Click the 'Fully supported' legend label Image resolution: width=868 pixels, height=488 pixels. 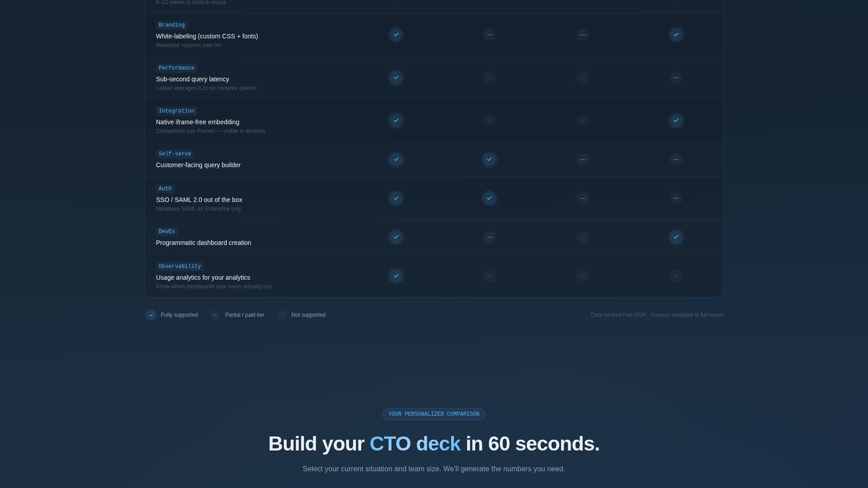[x=179, y=315]
